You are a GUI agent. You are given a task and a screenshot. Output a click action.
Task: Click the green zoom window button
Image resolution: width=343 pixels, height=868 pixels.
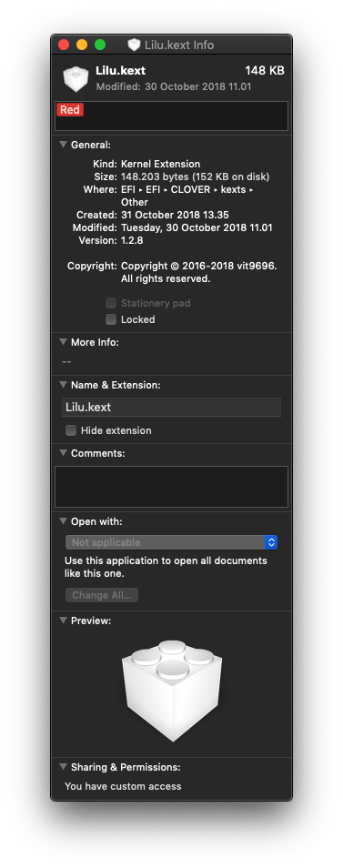100,45
